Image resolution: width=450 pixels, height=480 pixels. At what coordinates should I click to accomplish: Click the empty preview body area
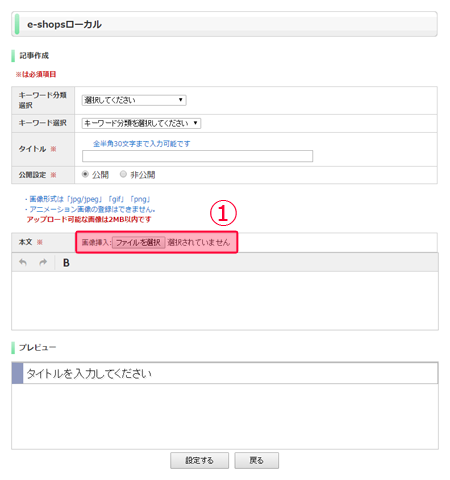point(225,416)
